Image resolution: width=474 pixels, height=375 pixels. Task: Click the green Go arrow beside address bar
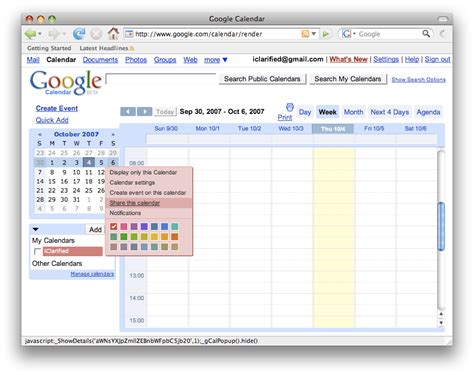click(x=326, y=34)
